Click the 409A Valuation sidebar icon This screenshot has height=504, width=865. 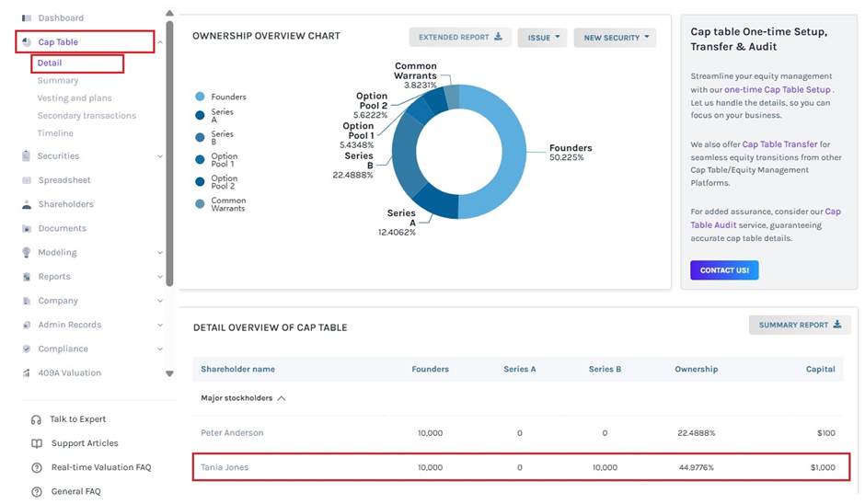pos(27,372)
